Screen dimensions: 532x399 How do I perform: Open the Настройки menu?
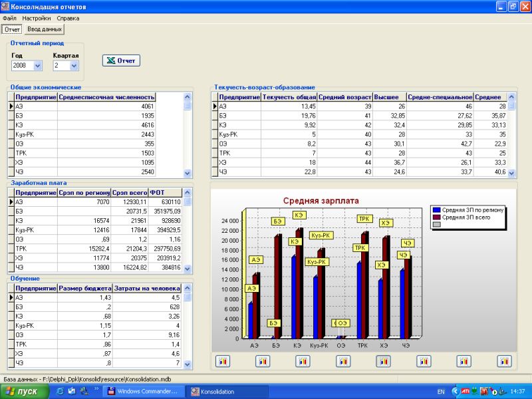click(36, 18)
